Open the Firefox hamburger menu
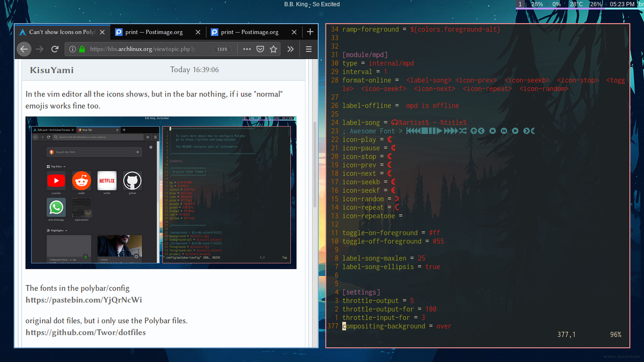Viewport: 644px width, 362px height. pos(308,49)
